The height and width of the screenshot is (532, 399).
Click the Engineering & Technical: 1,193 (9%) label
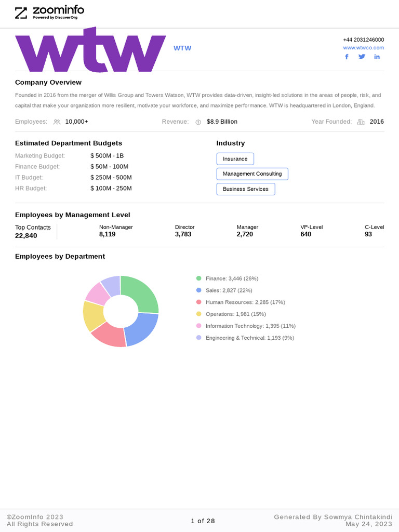pos(250,338)
